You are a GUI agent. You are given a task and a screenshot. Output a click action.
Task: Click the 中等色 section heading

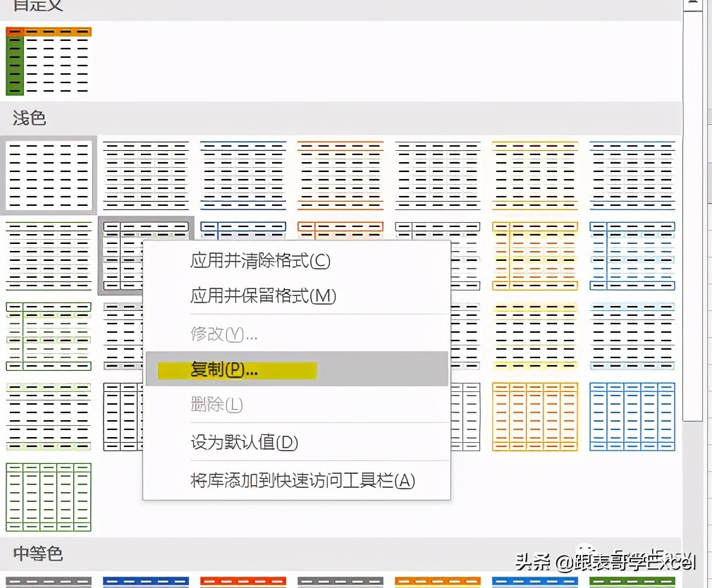pos(37,553)
